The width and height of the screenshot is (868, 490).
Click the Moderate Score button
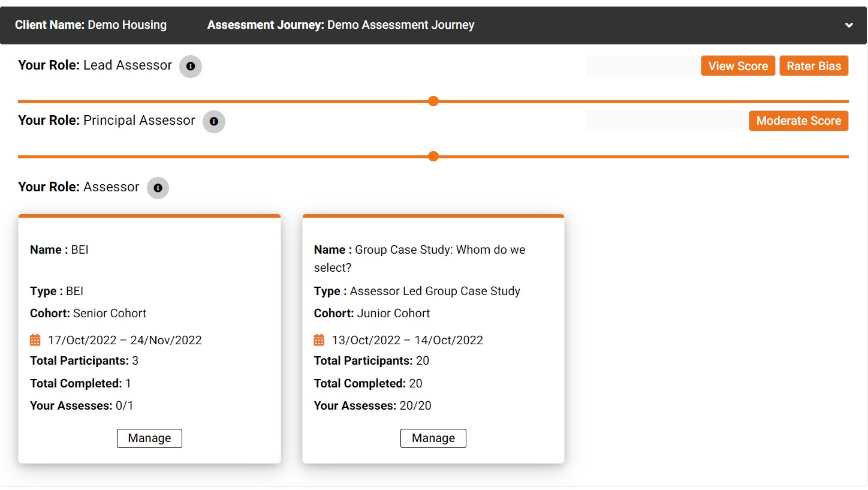798,121
